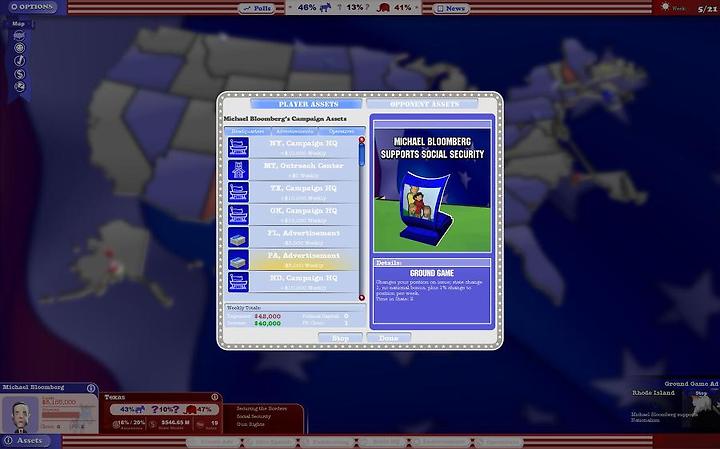Open the Operatives sub-tab

coord(341,131)
